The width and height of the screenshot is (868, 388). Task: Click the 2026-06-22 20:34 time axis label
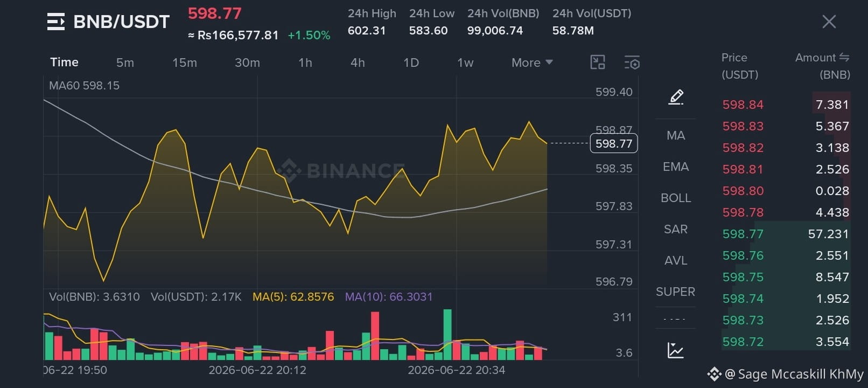(457, 370)
